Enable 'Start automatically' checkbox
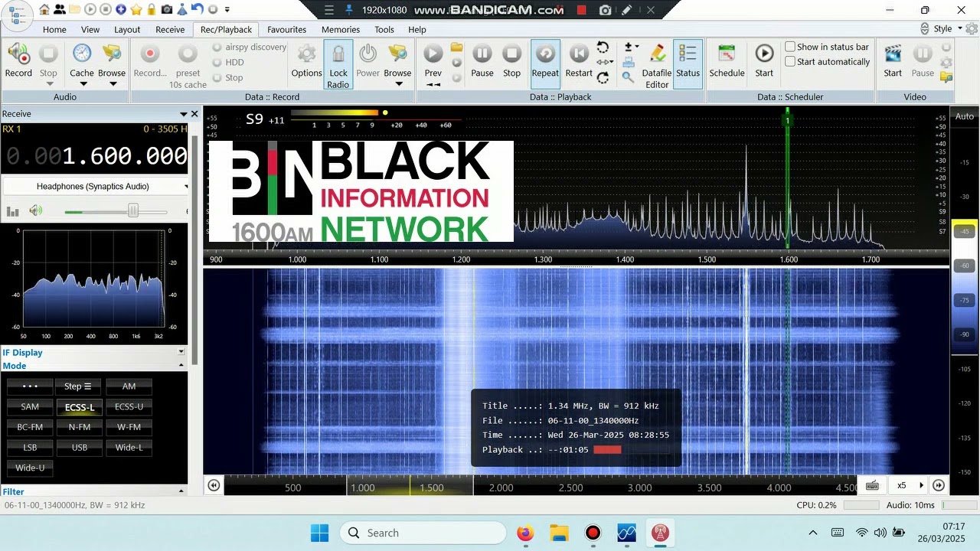 click(x=790, y=62)
